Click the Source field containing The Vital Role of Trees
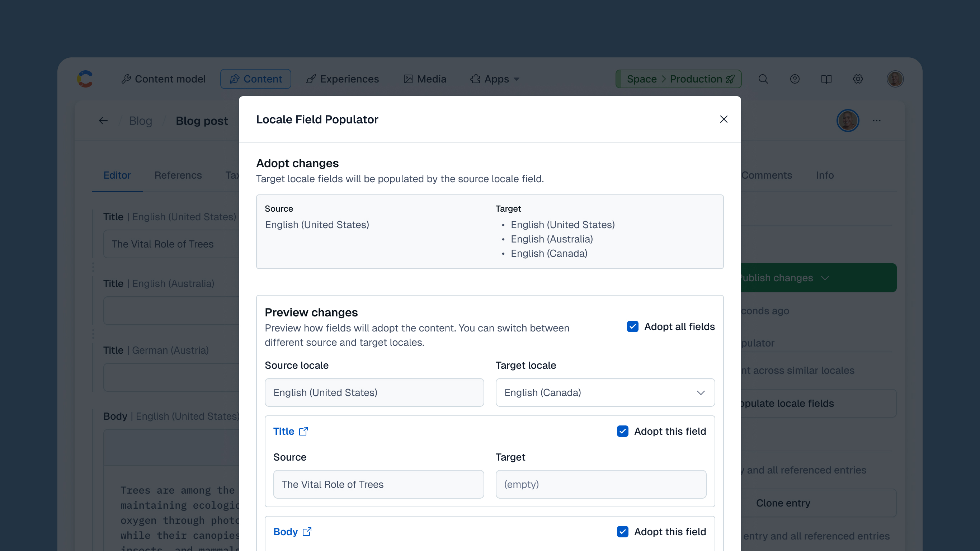This screenshot has height=551, width=980. click(378, 484)
